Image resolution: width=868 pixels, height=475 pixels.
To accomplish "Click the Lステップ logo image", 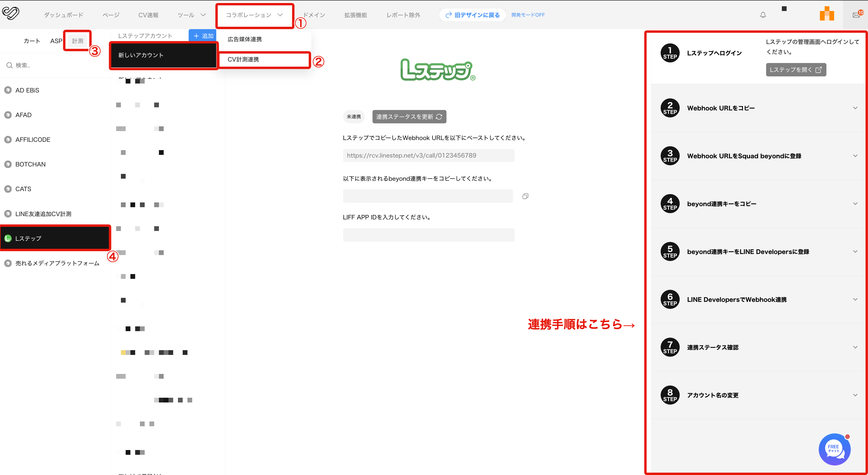I will click(x=438, y=70).
